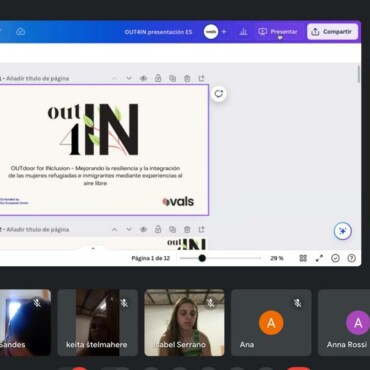The height and width of the screenshot is (370, 370).
Task: Duplicate page 1 with copy icon
Action: coord(172,78)
